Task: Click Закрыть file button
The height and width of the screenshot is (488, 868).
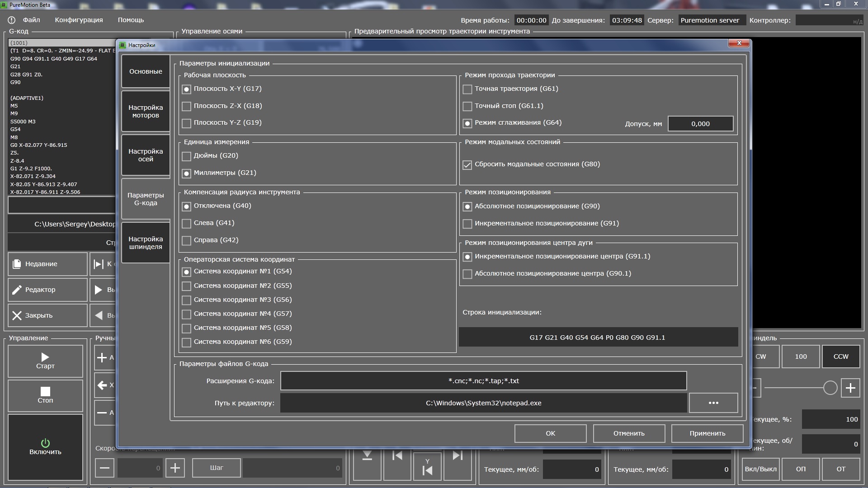Action: [x=47, y=315]
